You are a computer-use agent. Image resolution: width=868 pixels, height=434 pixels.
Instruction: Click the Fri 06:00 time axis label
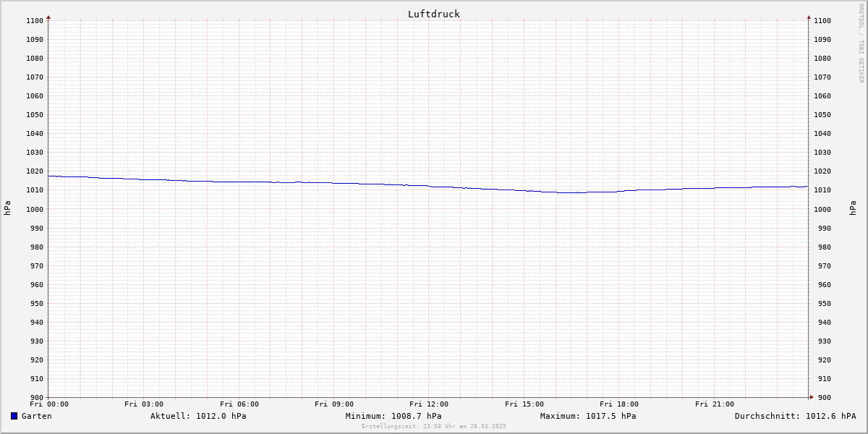[239, 404]
